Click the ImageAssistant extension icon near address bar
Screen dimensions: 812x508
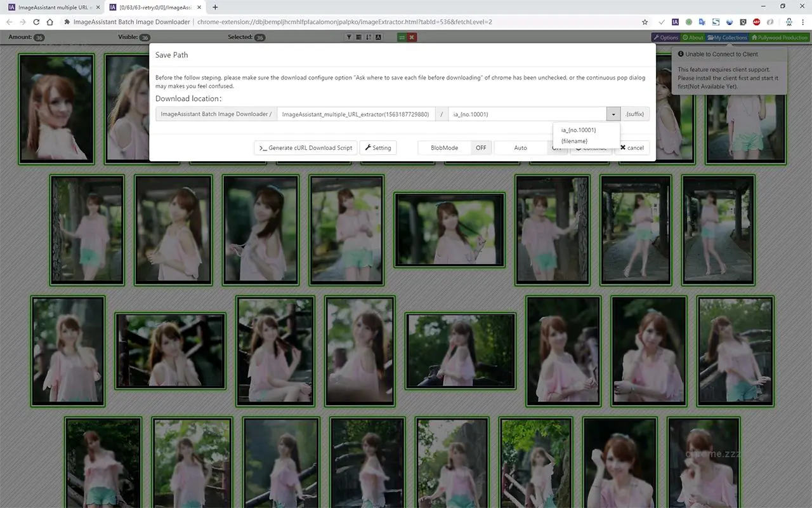pyautogui.click(x=676, y=21)
